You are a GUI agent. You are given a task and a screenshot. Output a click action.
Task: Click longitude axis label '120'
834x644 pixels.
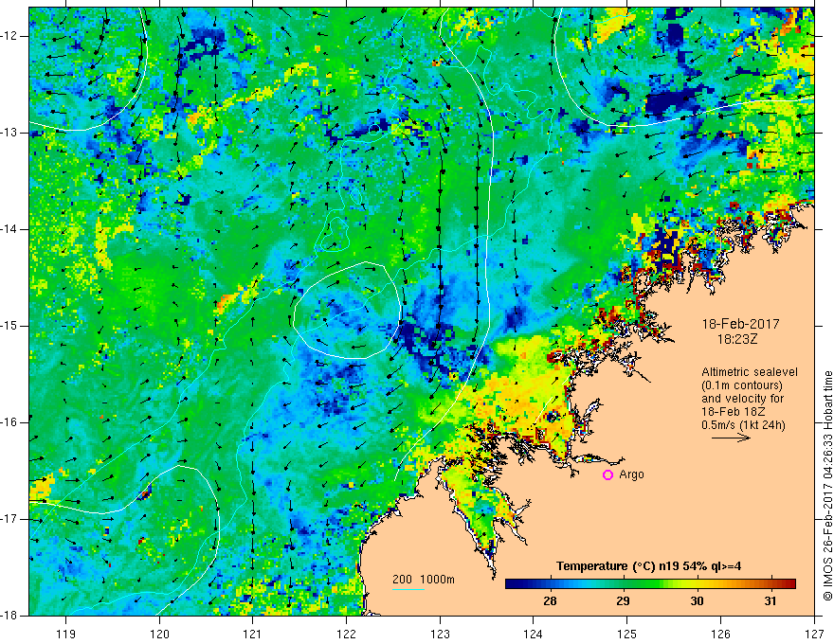pyautogui.click(x=159, y=634)
